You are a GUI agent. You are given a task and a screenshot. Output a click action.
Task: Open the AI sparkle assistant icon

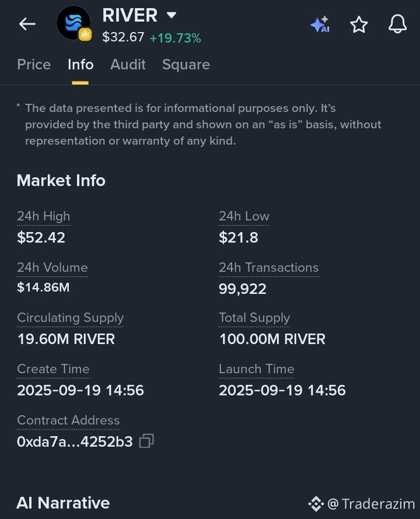pyautogui.click(x=320, y=24)
